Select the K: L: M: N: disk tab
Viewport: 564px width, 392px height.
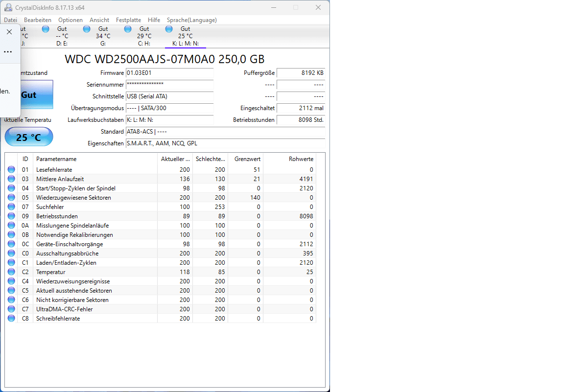point(185,36)
